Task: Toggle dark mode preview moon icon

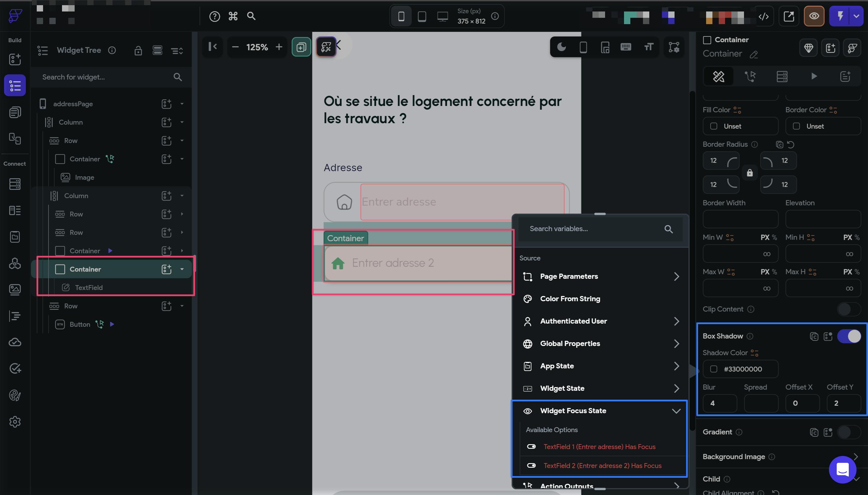Action: [x=561, y=47]
